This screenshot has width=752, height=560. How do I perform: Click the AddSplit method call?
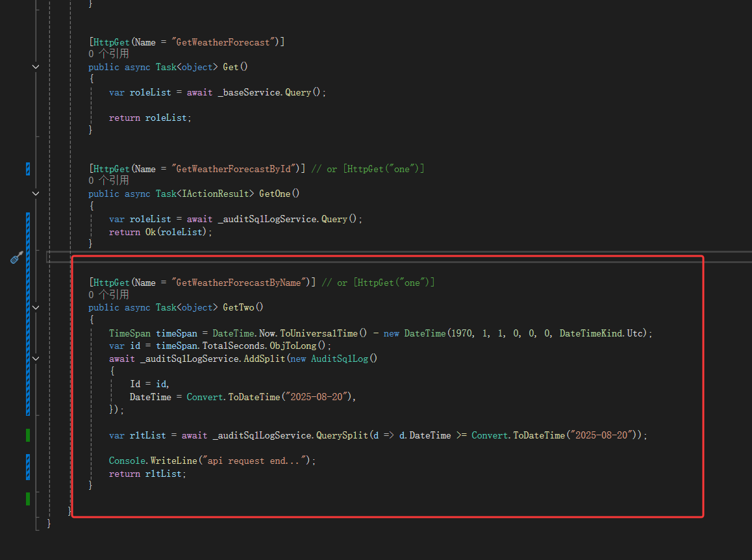[x=264, y=359]
